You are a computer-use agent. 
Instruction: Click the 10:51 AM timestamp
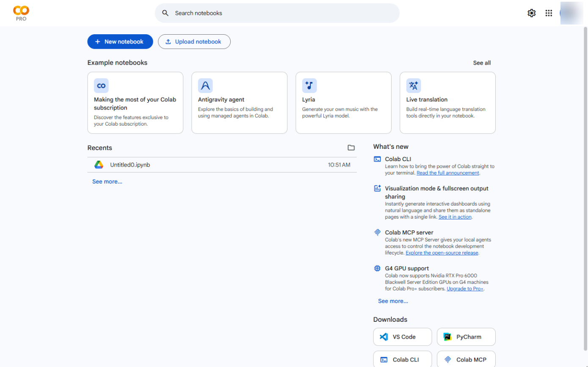pos(339,165)
